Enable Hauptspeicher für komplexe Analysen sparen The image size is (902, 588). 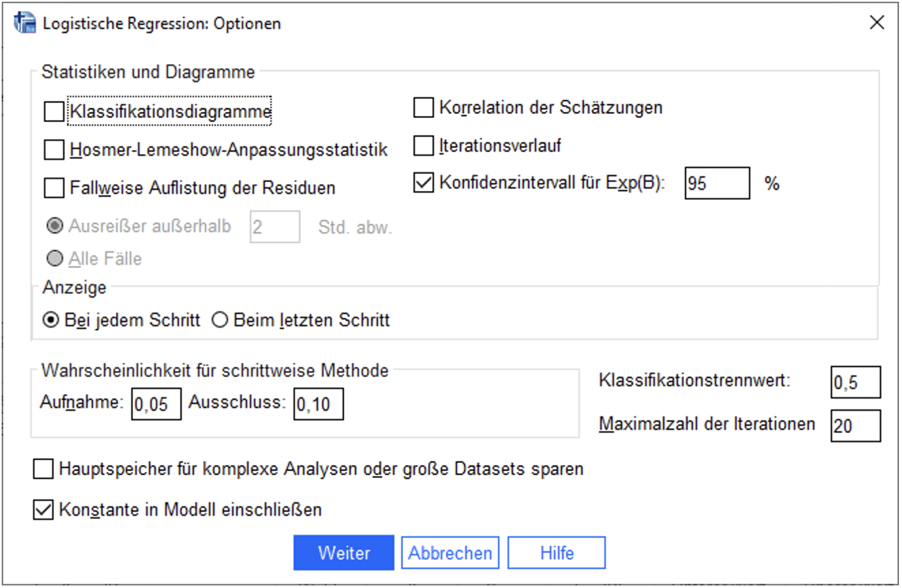43,470
